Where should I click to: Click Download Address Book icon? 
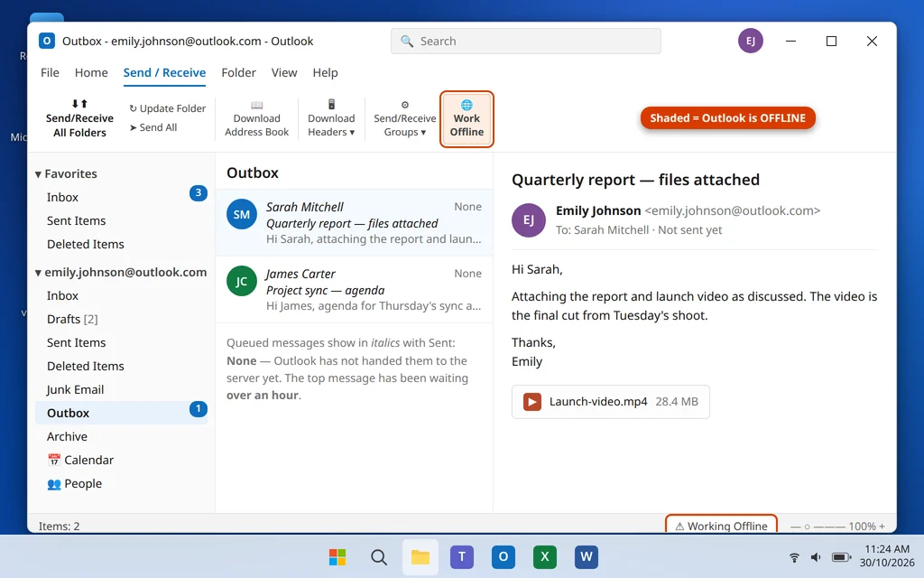[x=256, y=105]
